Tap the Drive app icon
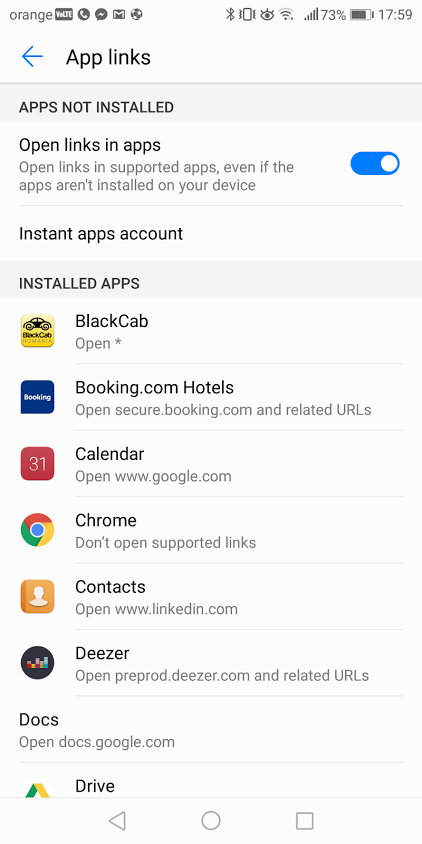Viewport: 422px width, 844px height. (x=37, y=789)
